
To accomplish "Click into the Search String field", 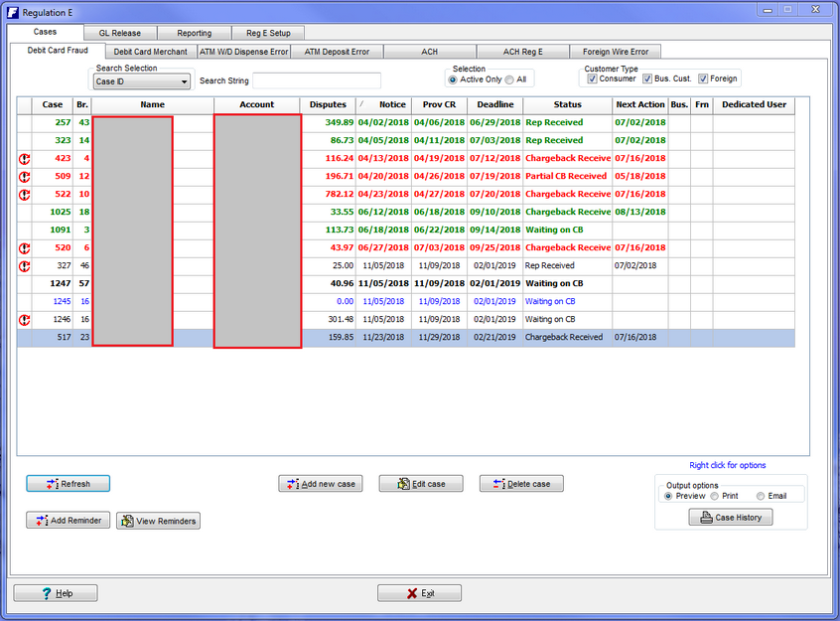I will [317, 80].
